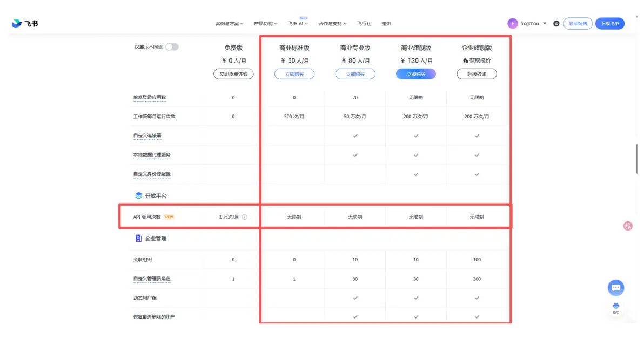Click the 开放平台 section icon
This screenshot has height=338, width=644.
click(139, 195)
